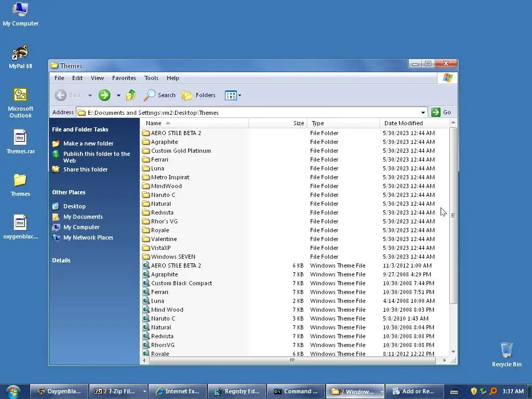Open the Views dropdown arrow
Image resolution: width=532 pixels, height=399 pixels.
click(240, 96)
